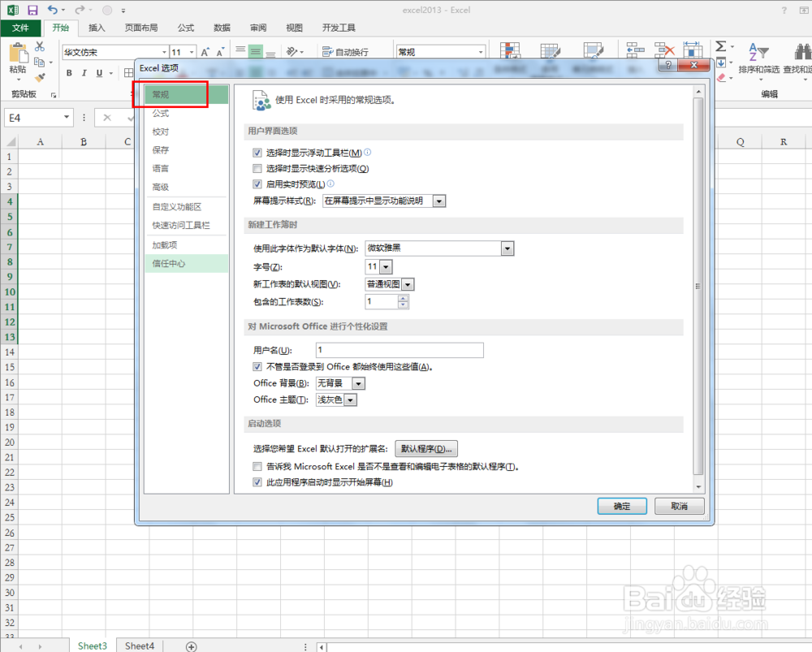Select the Format Painter brush
The width and height of the screenshot is (812, 652).
(x=39, y=78)
